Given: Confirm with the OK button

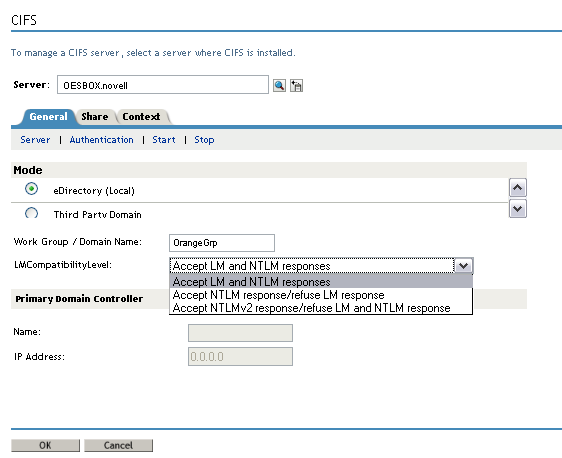Looking at the screenshot, I should pyautogui.click(x=46, y=445).
